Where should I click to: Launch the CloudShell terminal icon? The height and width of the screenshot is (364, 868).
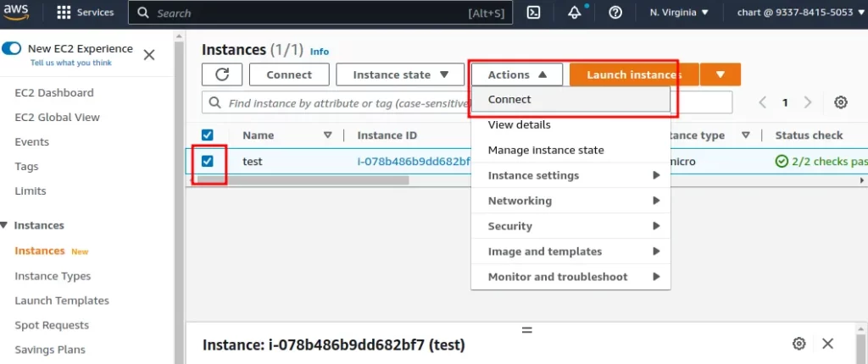click(533, 13)
